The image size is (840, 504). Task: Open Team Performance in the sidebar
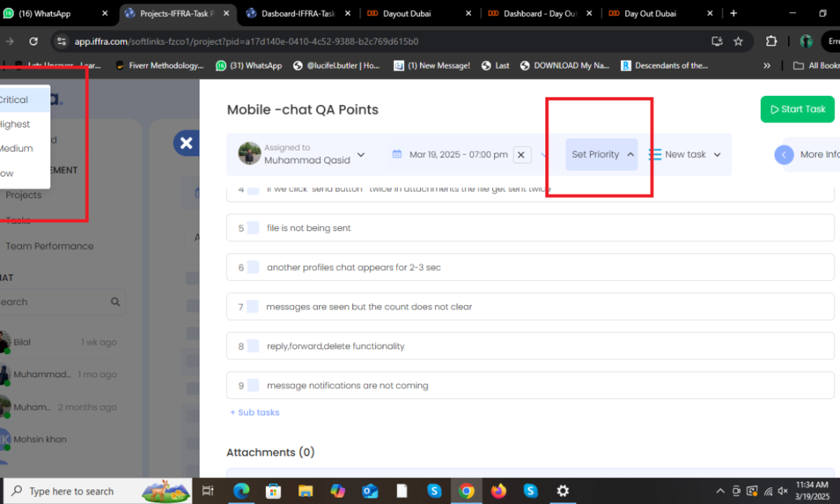[x=49, y=246]
